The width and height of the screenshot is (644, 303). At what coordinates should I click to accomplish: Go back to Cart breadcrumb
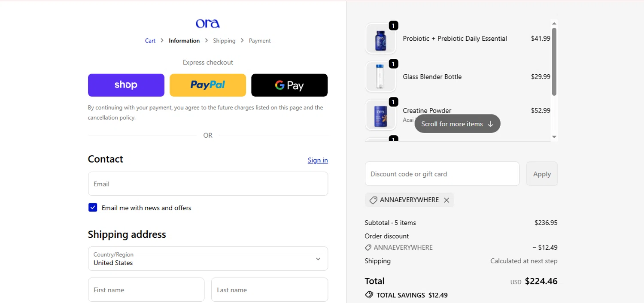tap(150, 41)
